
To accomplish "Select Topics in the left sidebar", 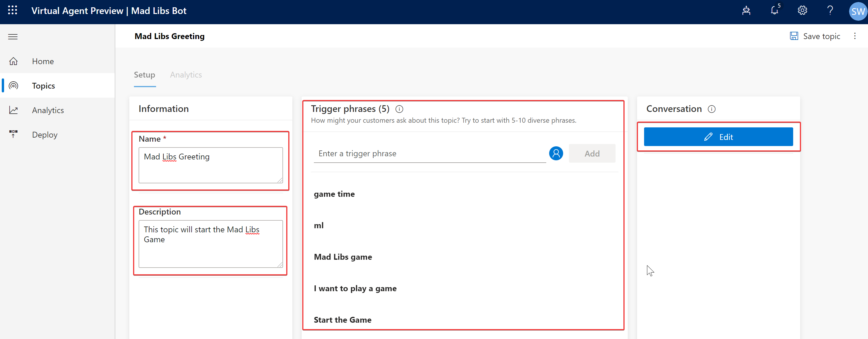I will pos(43,86).
